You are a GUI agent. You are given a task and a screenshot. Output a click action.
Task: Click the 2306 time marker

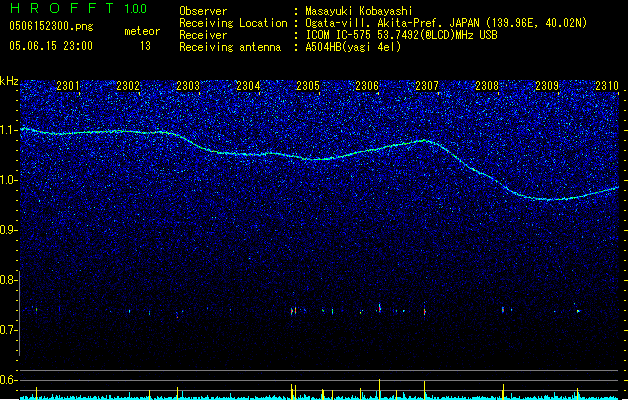click(367, 86)
